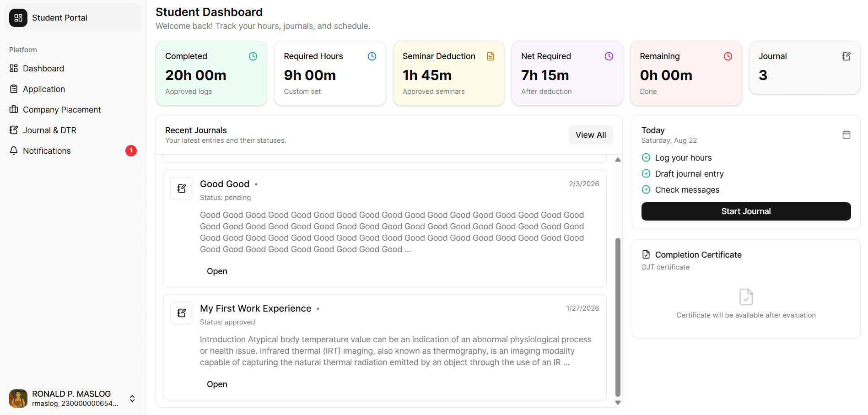Click the Student Portal logo icon

18,18
